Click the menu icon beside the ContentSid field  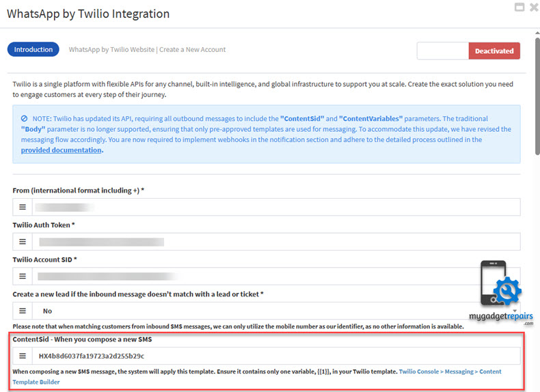(22, 356)
